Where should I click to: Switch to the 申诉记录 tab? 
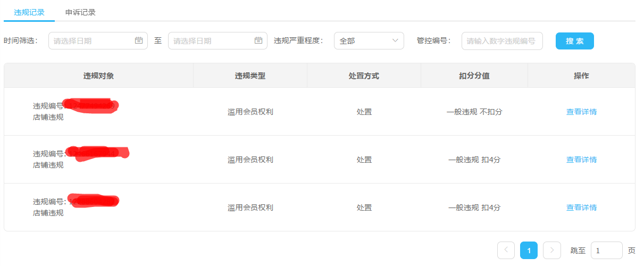[80, 12]
